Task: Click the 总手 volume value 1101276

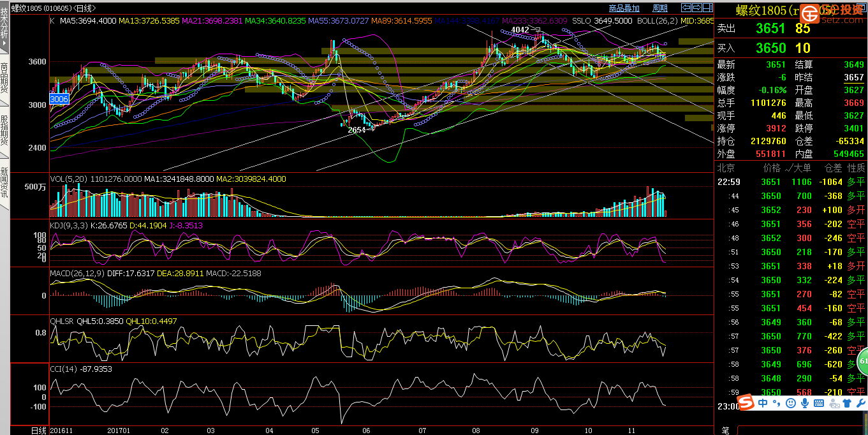Action: pyautogui.click(x=769, y=103)
